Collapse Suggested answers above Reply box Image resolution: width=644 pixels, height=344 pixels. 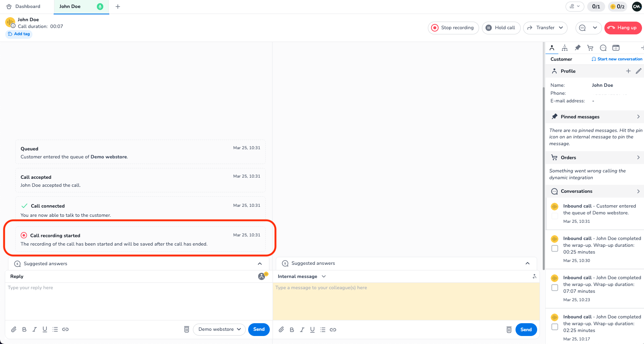(260, 264)
